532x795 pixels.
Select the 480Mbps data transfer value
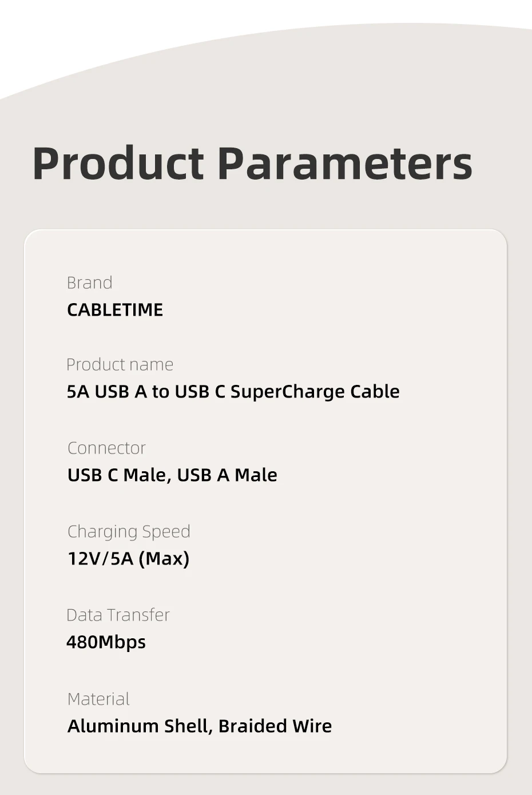pyautogui.click(x=106, y=642)
